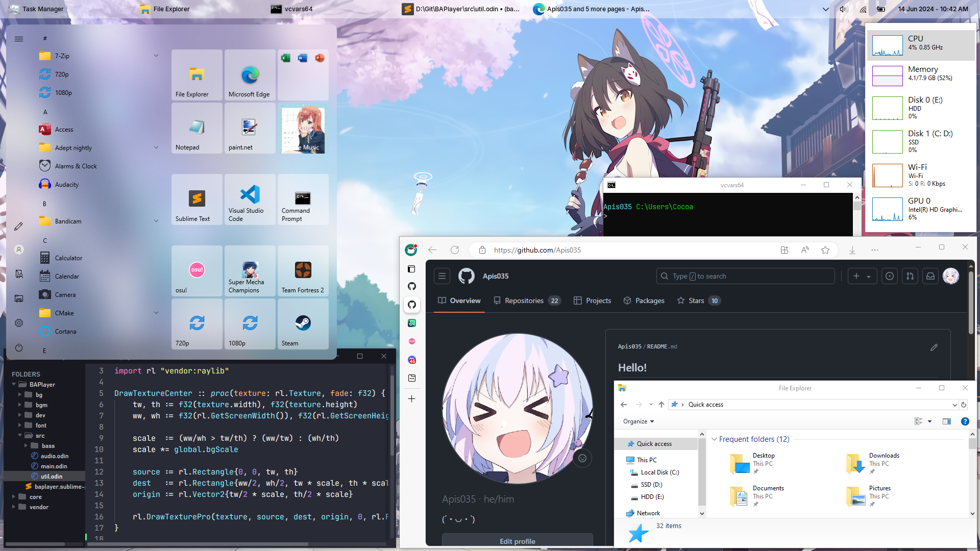This screenshot has height=551, width=980.
Task: Click GitHub search input field
Action: (x=745, y=276)
